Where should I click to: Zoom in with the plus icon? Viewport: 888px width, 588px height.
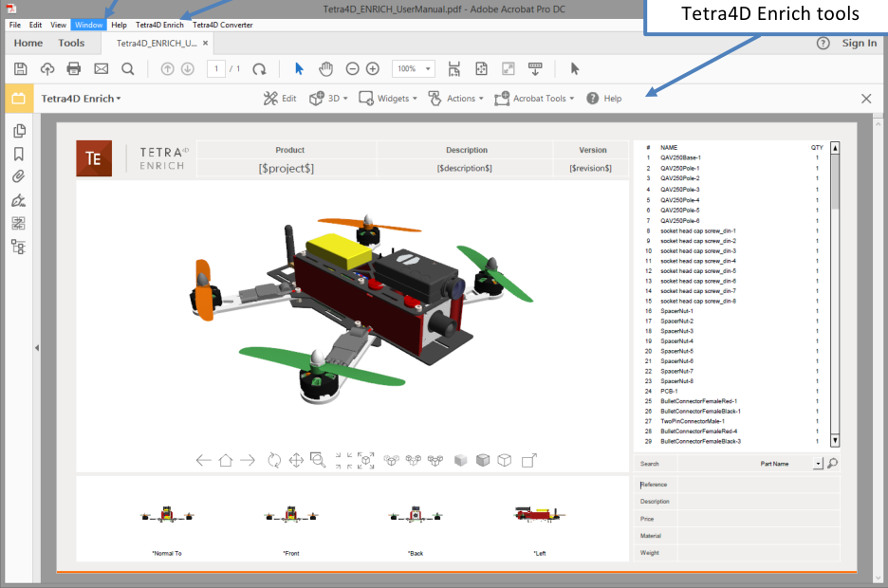point(373,69)
